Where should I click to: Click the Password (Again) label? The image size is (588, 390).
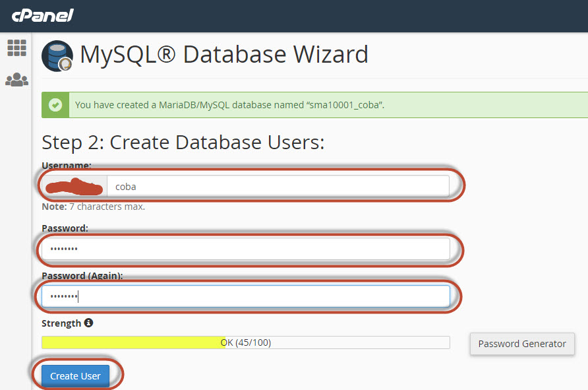pyautogui.click(x=82, y=276)
